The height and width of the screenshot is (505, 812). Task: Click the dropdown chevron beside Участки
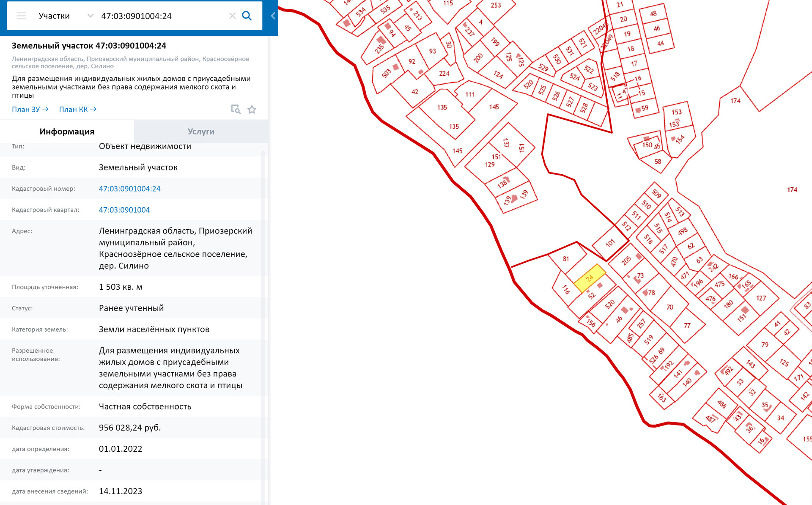click(x=90, y=16)
